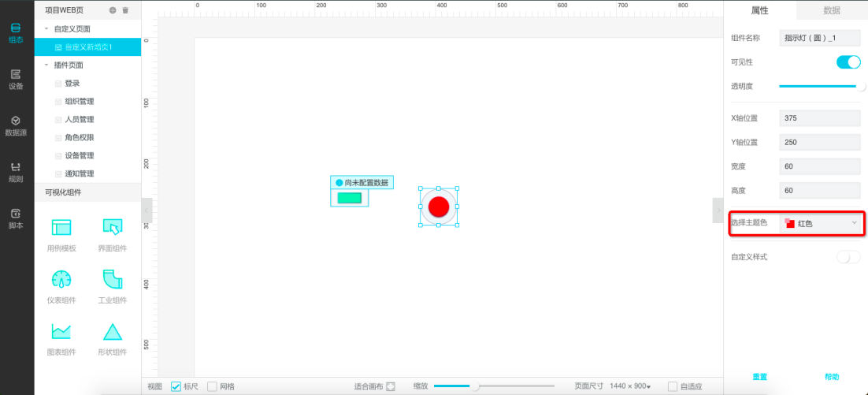This screenshot has width=868, height=395.
Task: Enable the 网格 grid checkbox
Action: [x=212, y=386]
